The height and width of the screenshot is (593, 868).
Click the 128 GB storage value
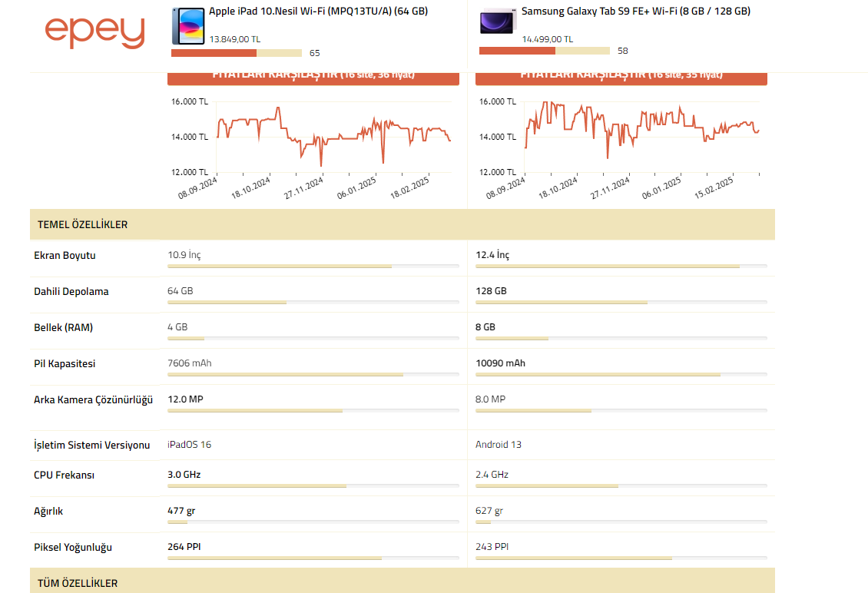coord(491,290)
